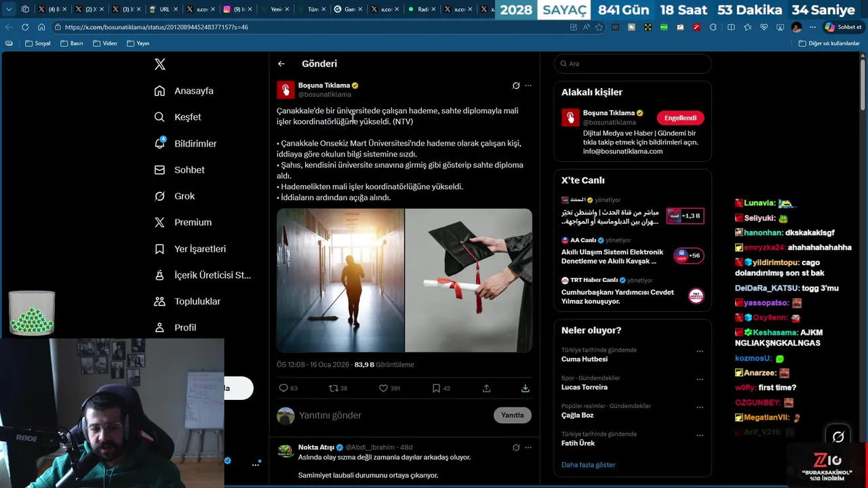Open the more options menu on the main post

coord(528,85)
